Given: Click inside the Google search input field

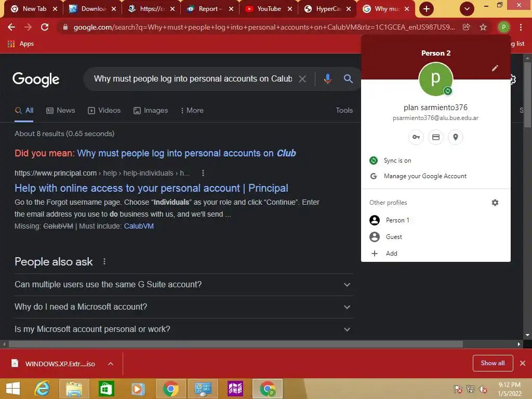Looking at the screenshot, I should 193,79.
